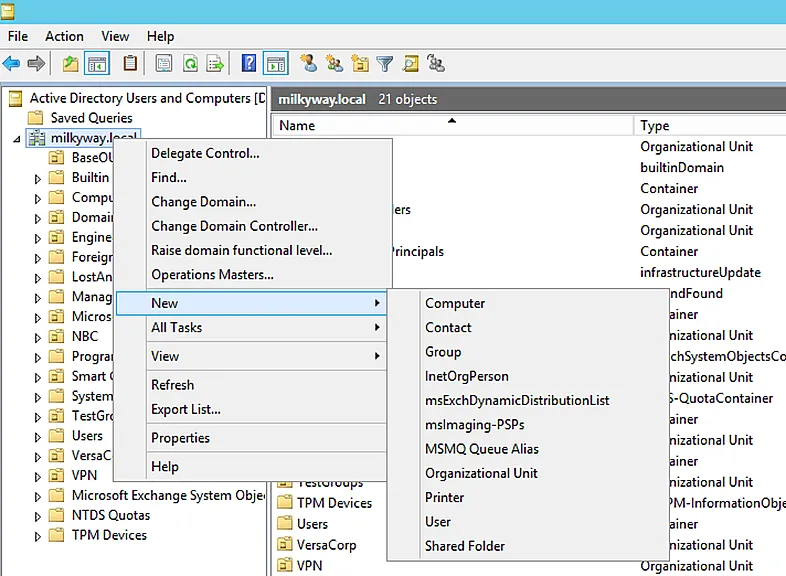Expand the LostAndFound tree node
Viewport: 786px width, 576px height.
coord(38,278)
